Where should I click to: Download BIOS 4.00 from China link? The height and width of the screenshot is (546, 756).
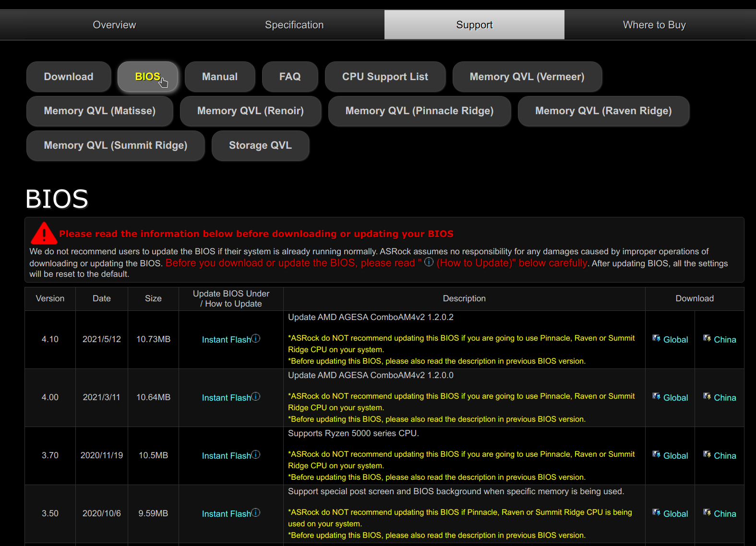pos(725,398)
